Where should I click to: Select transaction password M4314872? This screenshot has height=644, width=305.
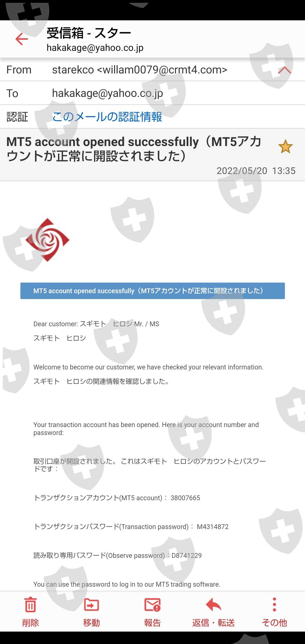(x=213, y=527)
